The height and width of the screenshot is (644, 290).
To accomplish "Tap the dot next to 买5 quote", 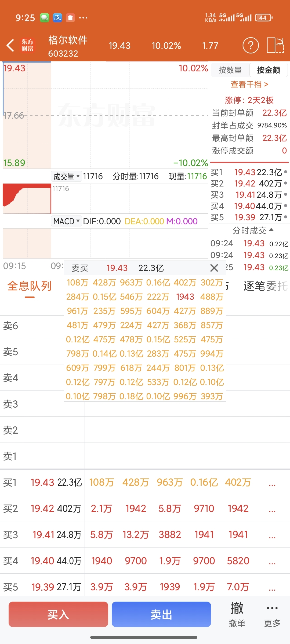I will point(285,217).
